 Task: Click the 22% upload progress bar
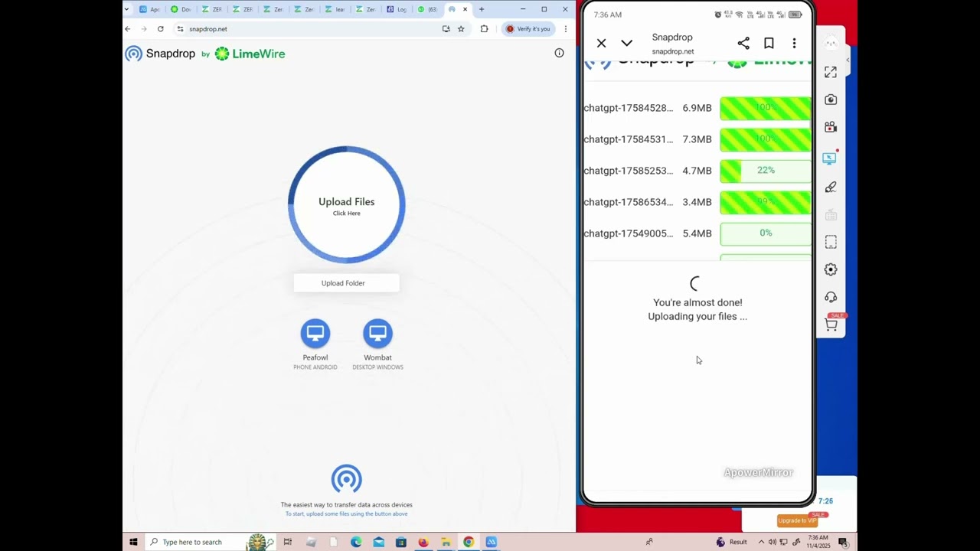pos(766,171)
